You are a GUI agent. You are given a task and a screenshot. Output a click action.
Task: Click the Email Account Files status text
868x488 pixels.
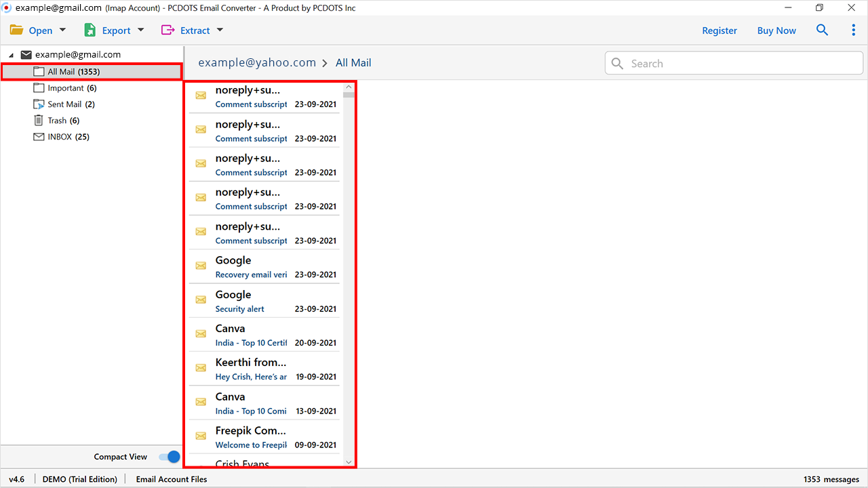point(172,479)
